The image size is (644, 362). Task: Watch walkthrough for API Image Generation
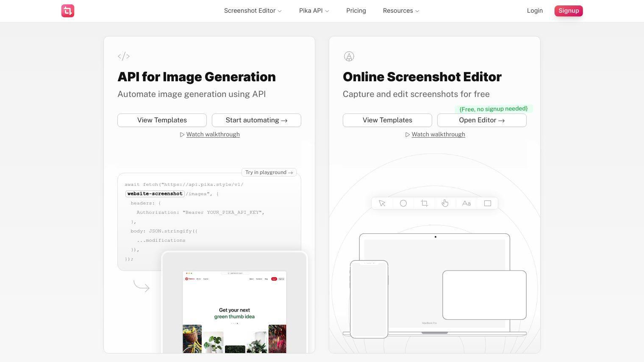pos(209,134)
